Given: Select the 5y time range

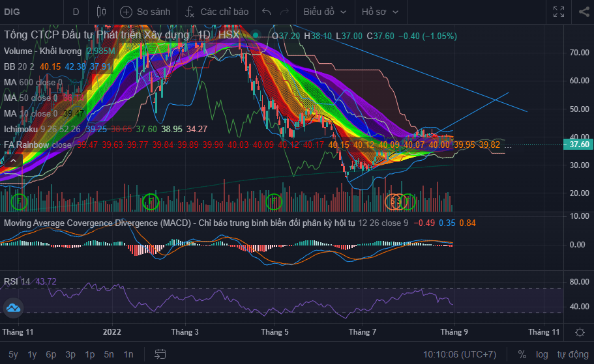Looking at the screenshot, I should pyautogui.click(x=13, y=354).
